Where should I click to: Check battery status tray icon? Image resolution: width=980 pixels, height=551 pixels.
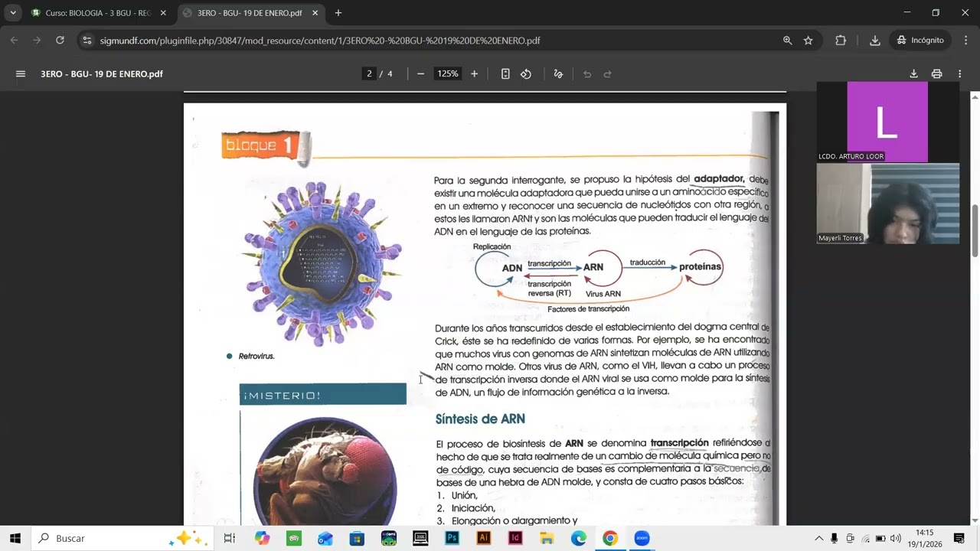tap(880, 538)
